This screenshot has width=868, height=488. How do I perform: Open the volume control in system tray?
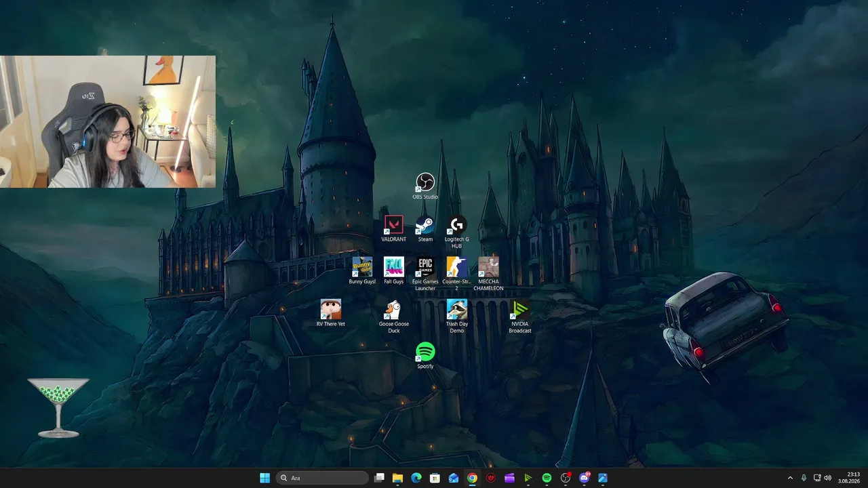click(x=827, y=478)
